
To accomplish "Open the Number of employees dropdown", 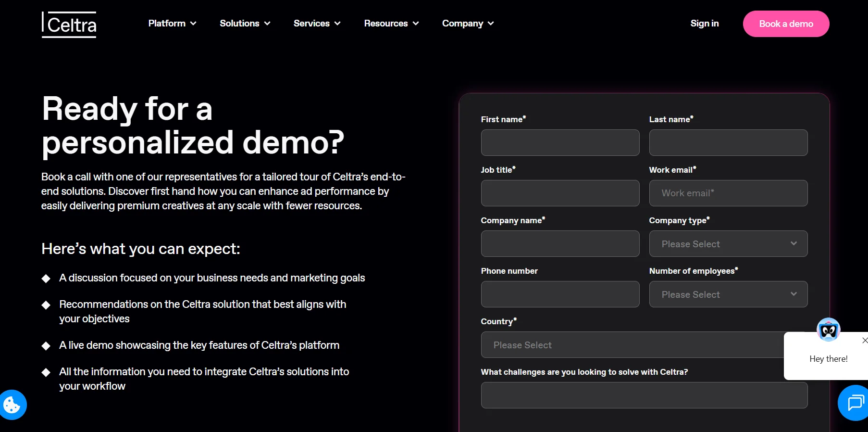I will coord(728,294).
